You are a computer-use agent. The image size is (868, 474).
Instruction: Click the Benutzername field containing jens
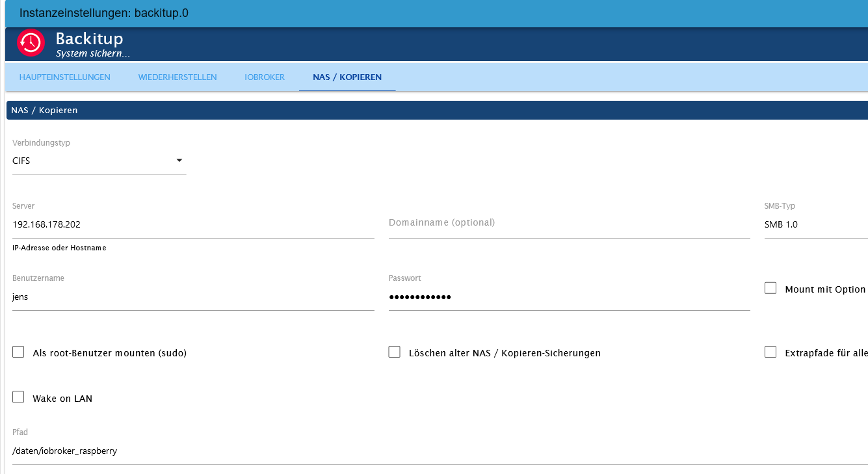(193, 297)
